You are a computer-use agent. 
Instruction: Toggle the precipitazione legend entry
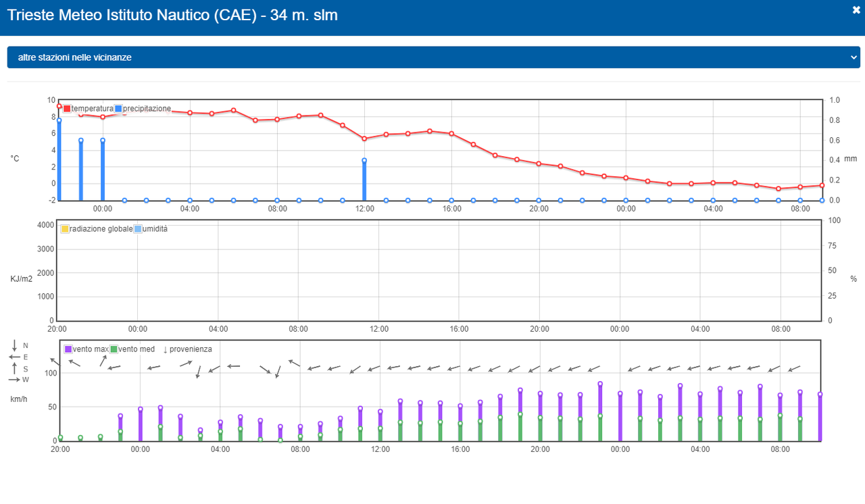pos(143,109)
